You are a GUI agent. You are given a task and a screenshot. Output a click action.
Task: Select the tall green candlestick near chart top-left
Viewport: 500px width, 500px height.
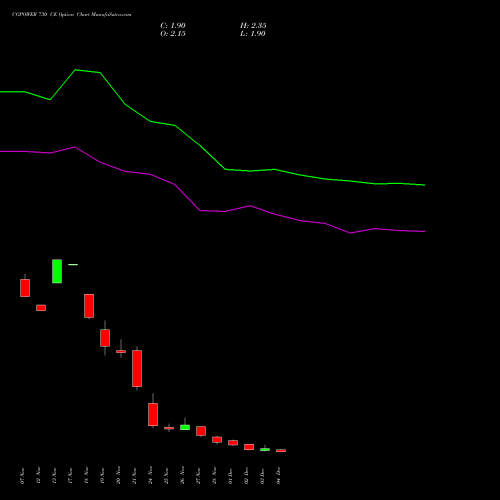[57, 271]
